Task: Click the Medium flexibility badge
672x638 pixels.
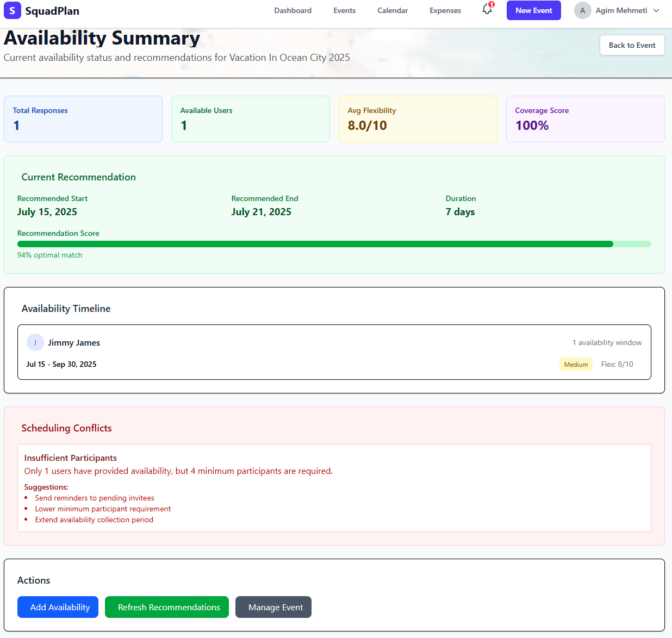Action: tap(576, 364)
